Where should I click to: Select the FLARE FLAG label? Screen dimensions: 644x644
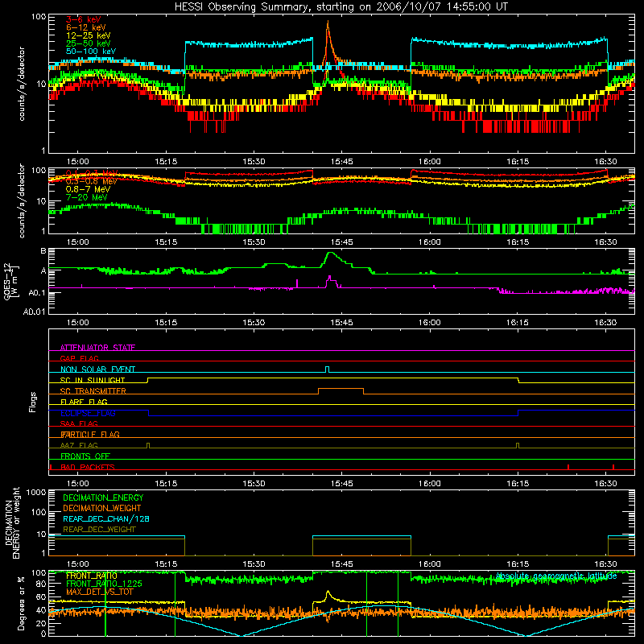(x=84, y=402)
